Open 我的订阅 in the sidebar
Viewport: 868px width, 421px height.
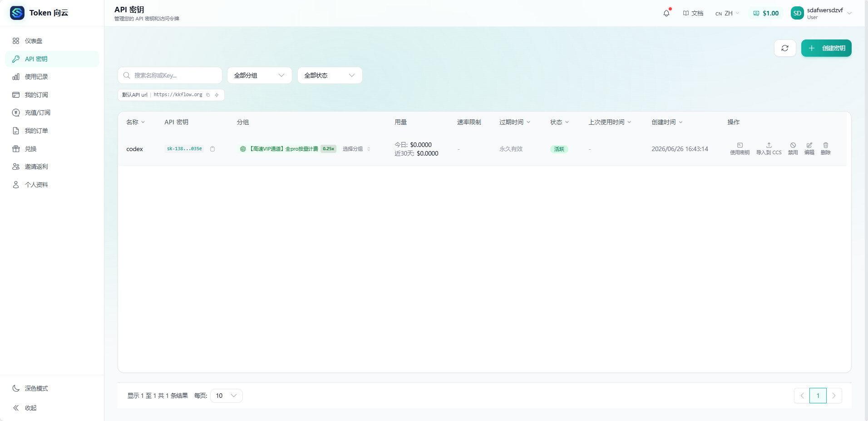(52, 95)
